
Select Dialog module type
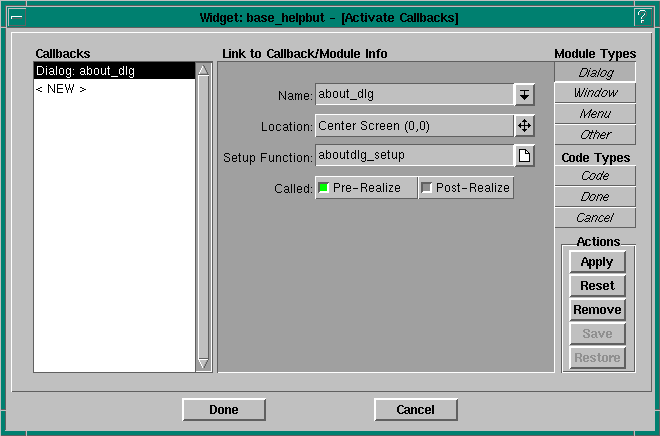[x=596, y=72]
